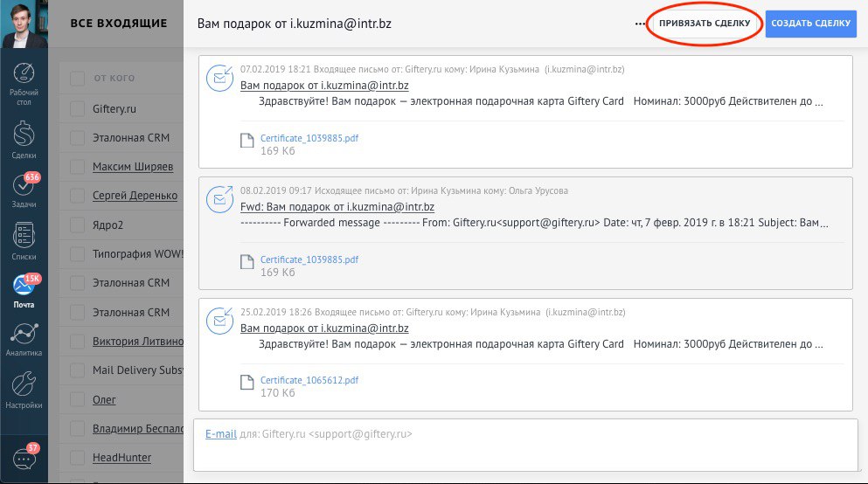
Task: Tick checkbox for Сергей Деренько row
Action: tap(78, 195)
